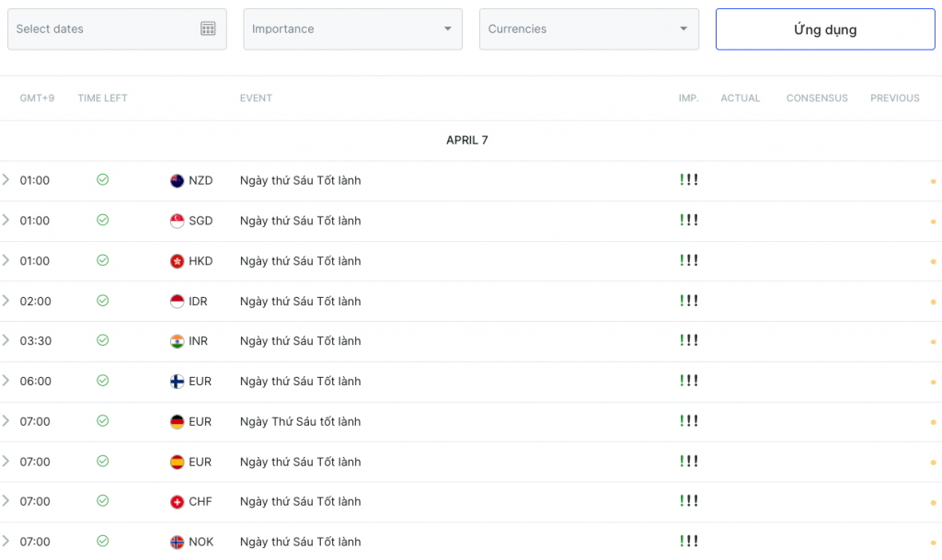Open the Importance dropdown
This screenshot has width=942, height=560.
coord(352,29)
